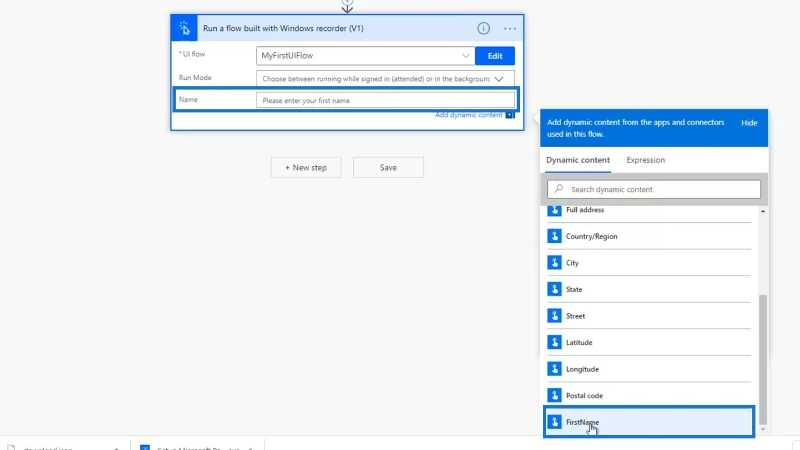
Task: Click the Country/Region item icon
Action: tap(554, 236)
